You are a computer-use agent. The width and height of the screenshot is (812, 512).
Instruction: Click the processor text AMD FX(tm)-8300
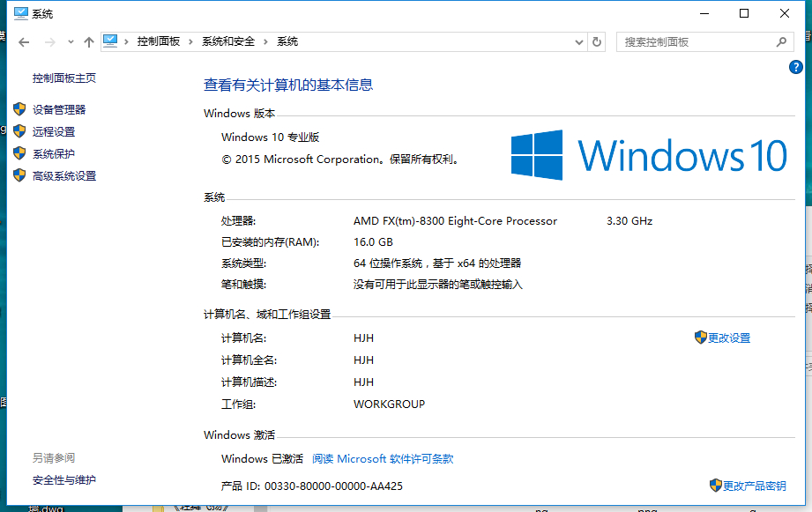[x=455, y=221]
